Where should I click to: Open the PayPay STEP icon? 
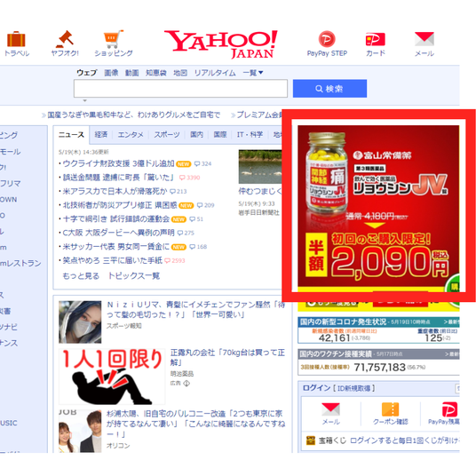click(x=327, y=39)
